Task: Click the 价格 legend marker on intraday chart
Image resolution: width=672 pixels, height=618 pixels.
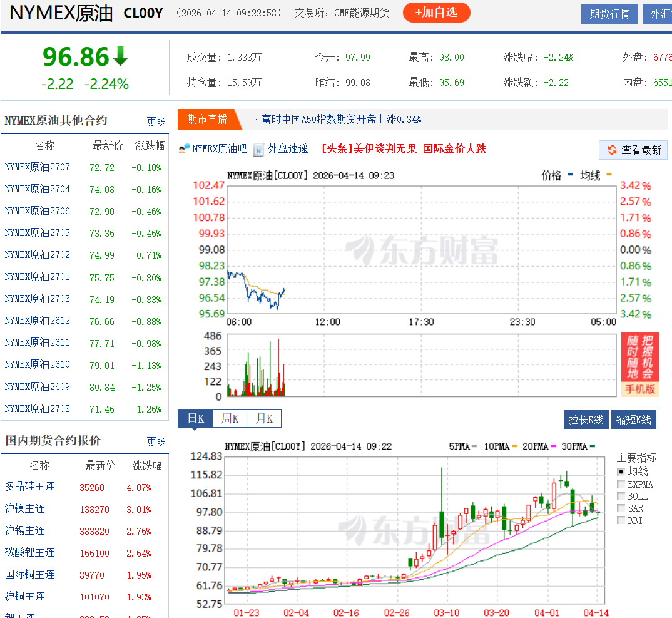Action: tap(570, 175)
